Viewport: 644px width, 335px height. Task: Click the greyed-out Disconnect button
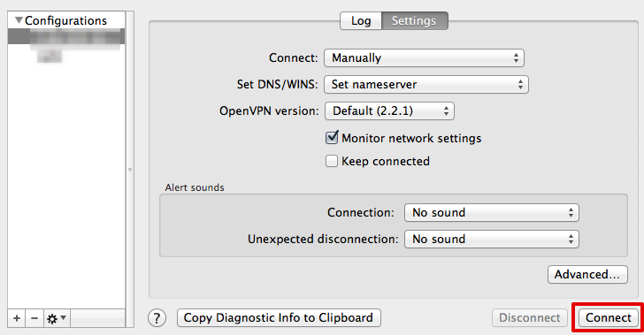[529, 317]
